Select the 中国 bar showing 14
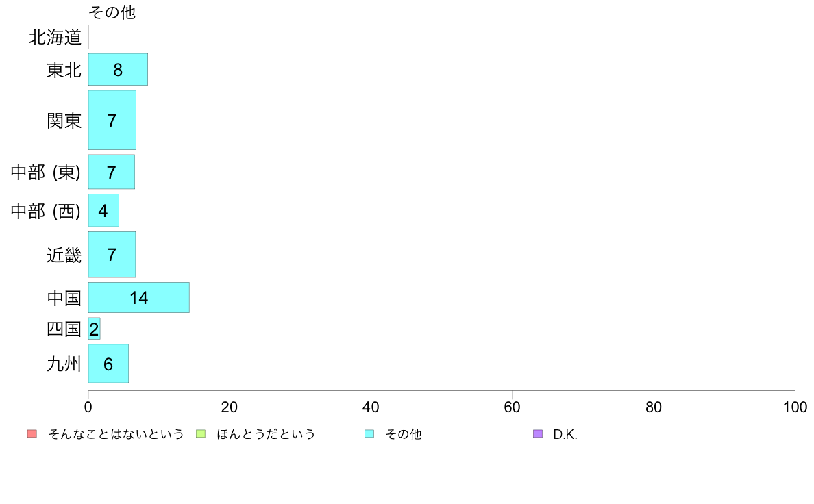This screenshot has height=504, width=814. pyautogui.click(x=138, y=297)
